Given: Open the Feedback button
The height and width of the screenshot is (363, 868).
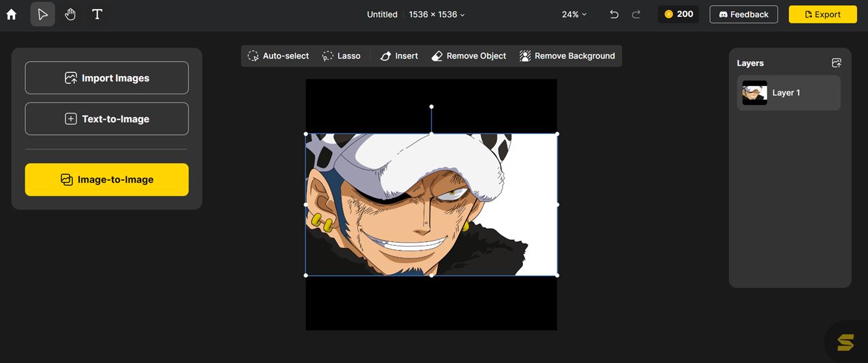Looking at the screenshot, I should pos(744,14).
